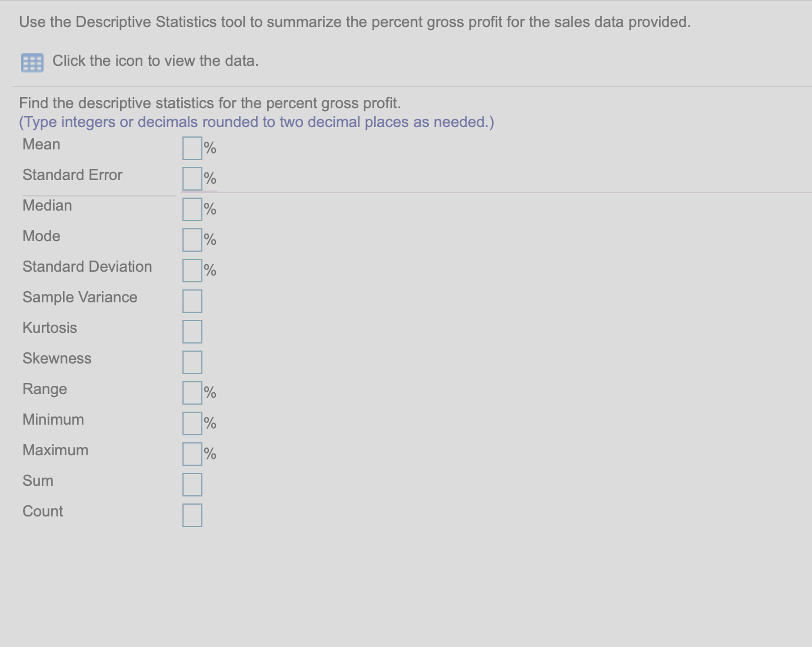Click the percent symbol next to Maximum
Image resolution: width=812 pixels, height=647 pixels.
pyautogui.click(x=209, y=453)
